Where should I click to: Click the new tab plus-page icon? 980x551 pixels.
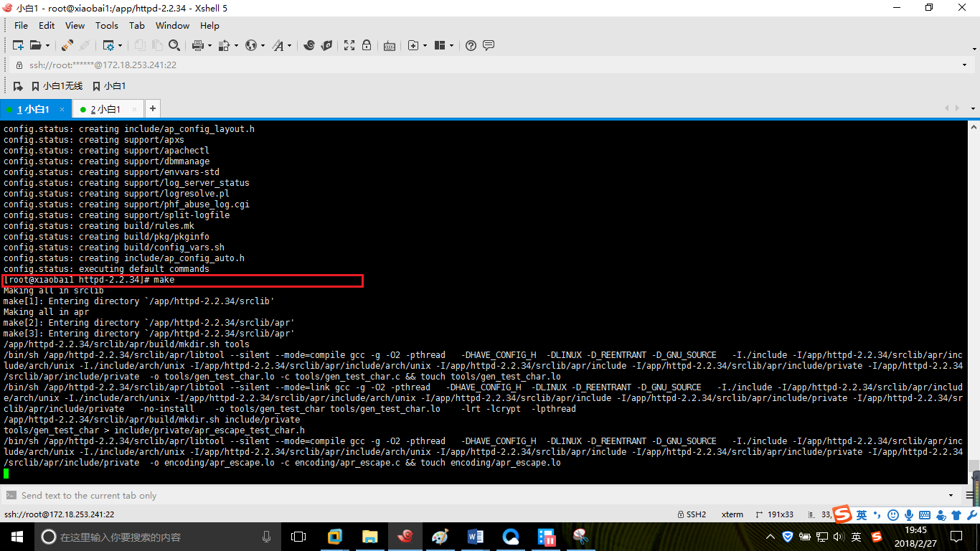tap(413, 45)
